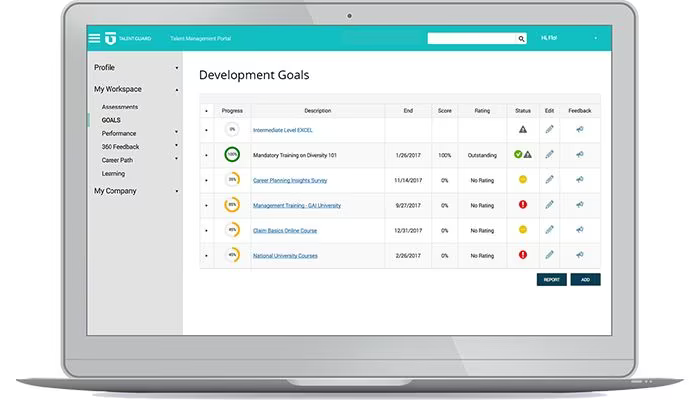Click warning triangle for Intermediate Level EXCEL
Screen dimensions: 700x400
(523, 129)
